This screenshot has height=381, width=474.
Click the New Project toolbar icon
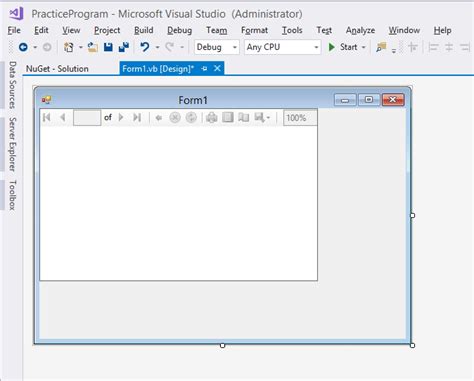[69, 47]
